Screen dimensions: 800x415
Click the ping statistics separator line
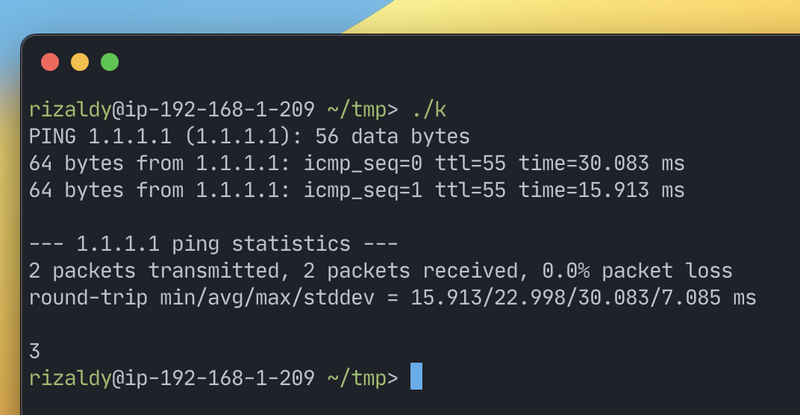tap(213, 244)
